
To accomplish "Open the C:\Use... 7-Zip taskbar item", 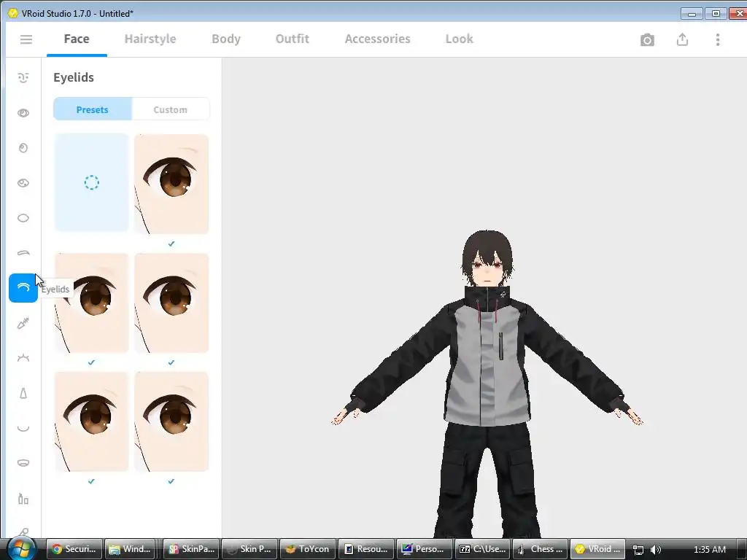I will [x=483, y=549].
